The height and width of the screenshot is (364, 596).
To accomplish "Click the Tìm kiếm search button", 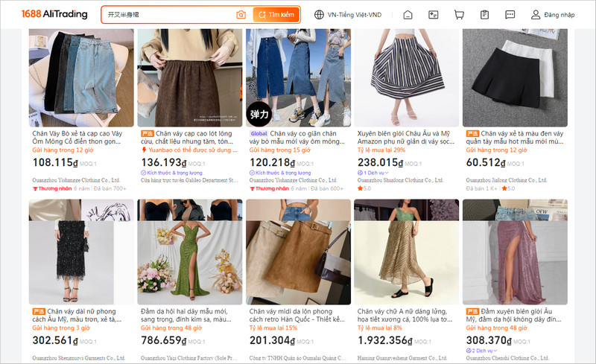I will click(276, 15).
